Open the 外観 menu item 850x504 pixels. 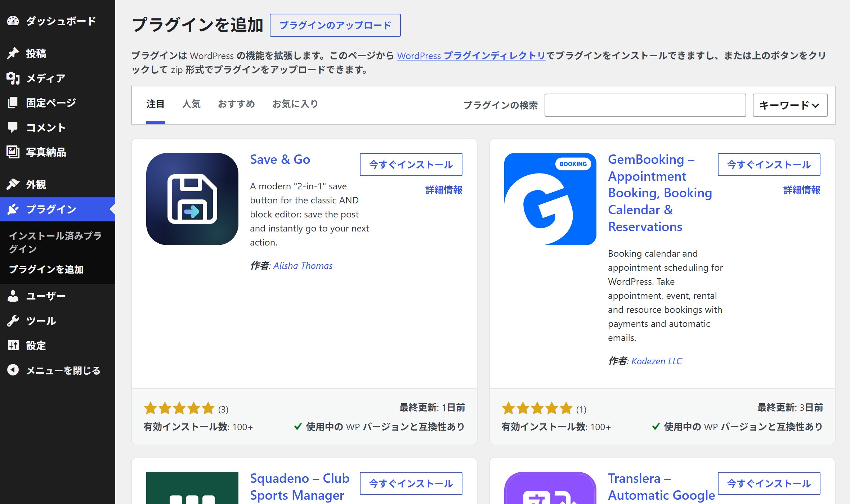click(58, 184)
